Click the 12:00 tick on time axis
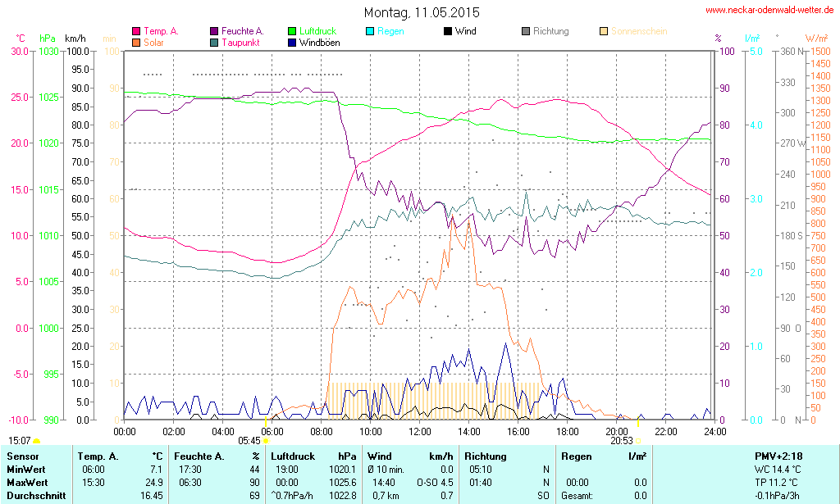Screen dimensions: 840x504 pos(420,431)
